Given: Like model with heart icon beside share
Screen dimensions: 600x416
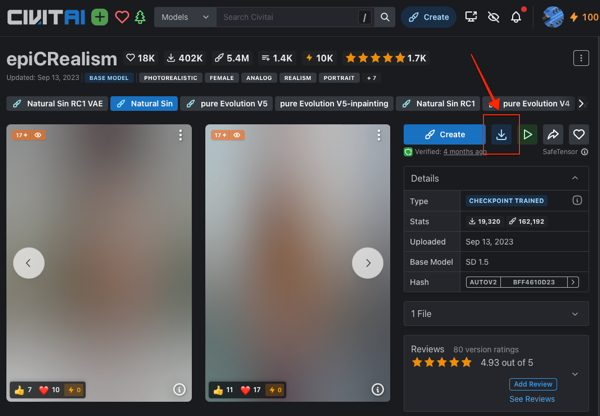Looking at the screenshot, I should click(x=578, y=135).
